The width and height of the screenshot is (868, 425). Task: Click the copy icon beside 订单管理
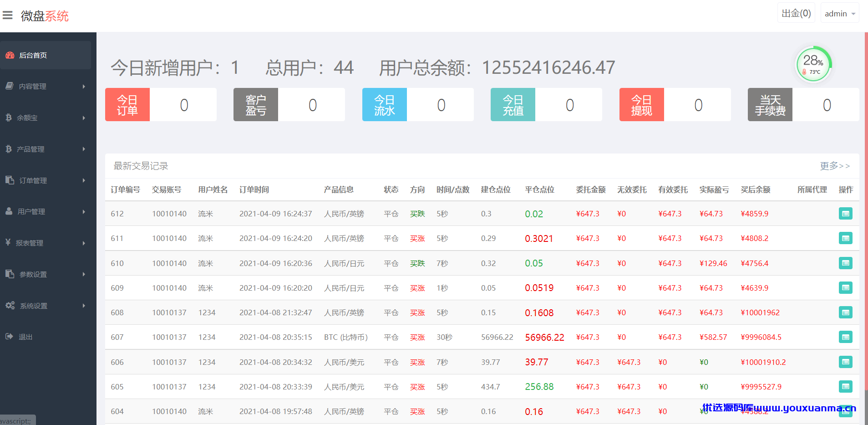tap(10, 180)
